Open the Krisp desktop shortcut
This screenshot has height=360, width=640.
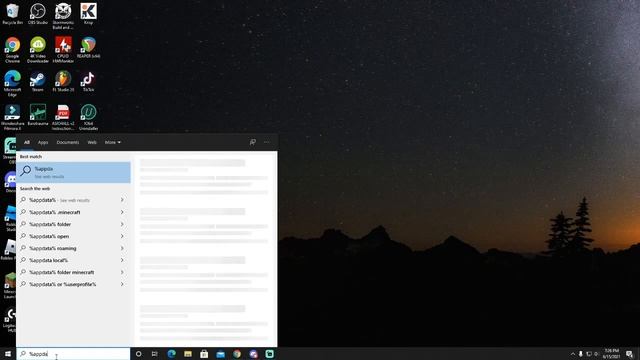pyautogui.click(x=89, y=14)
